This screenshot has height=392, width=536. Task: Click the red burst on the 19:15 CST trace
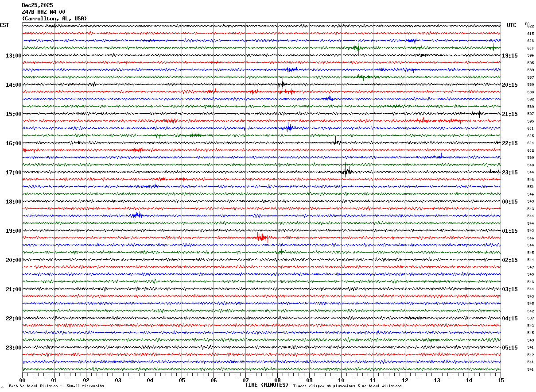point(262,238)
